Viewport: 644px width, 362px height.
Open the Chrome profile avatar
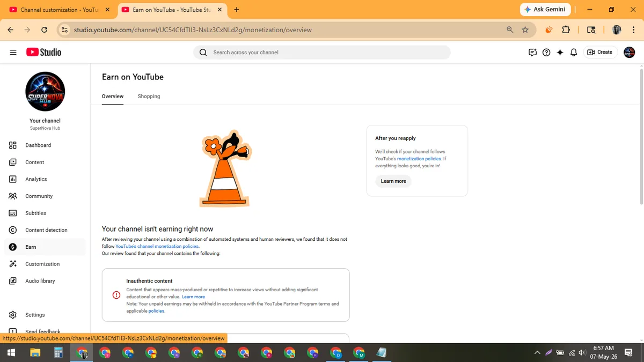[617, 30]
